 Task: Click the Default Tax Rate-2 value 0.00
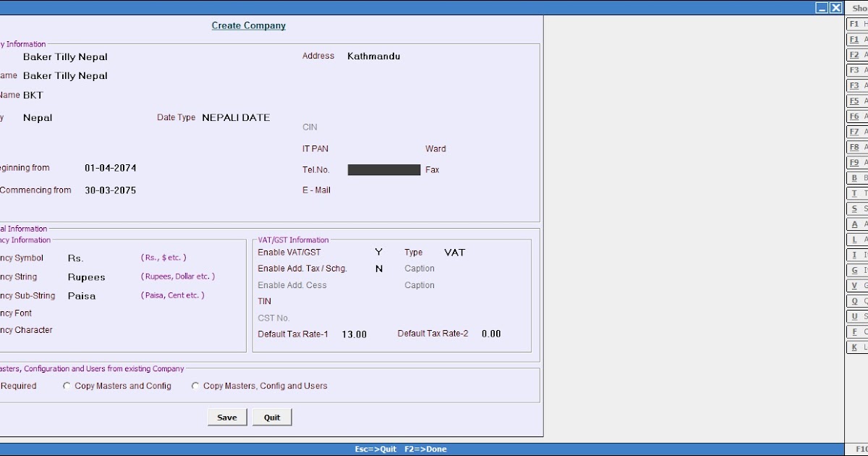coord(491,334)
